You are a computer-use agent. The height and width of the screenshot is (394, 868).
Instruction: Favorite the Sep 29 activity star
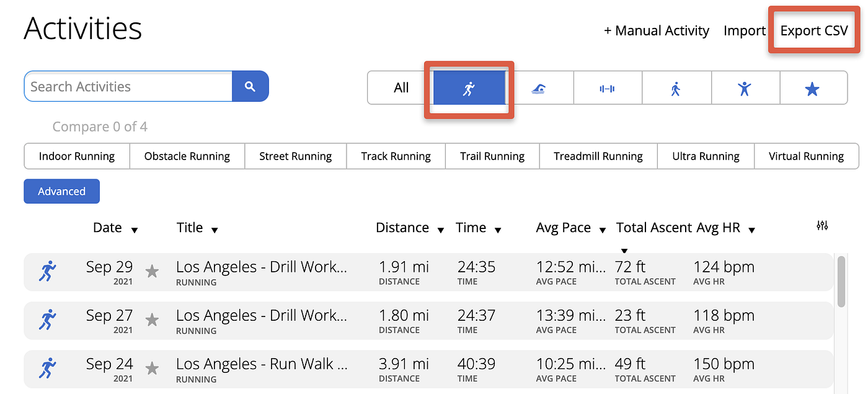click(152, 271)
